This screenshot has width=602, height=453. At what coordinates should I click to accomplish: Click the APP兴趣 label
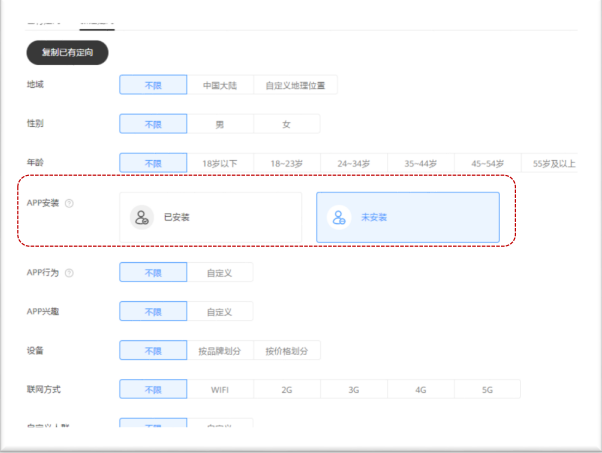pyautogui.click(x=43, y=311)
